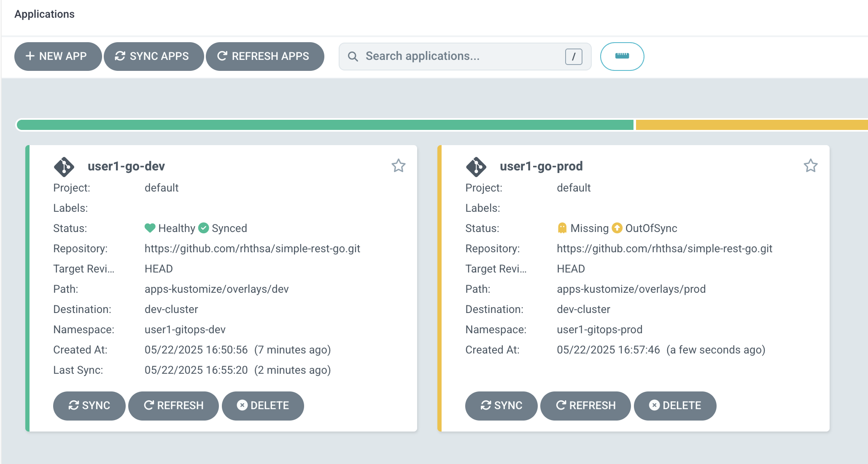This screenshot has width=868, height=464.
Task: Click the Healthy status text
Action: [x=177, y=228]
